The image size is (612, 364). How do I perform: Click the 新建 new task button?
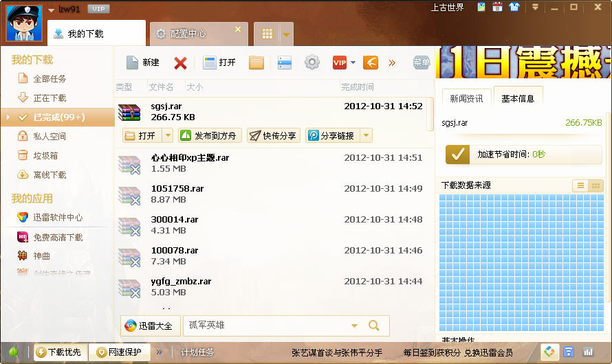[x=142, y=62]
